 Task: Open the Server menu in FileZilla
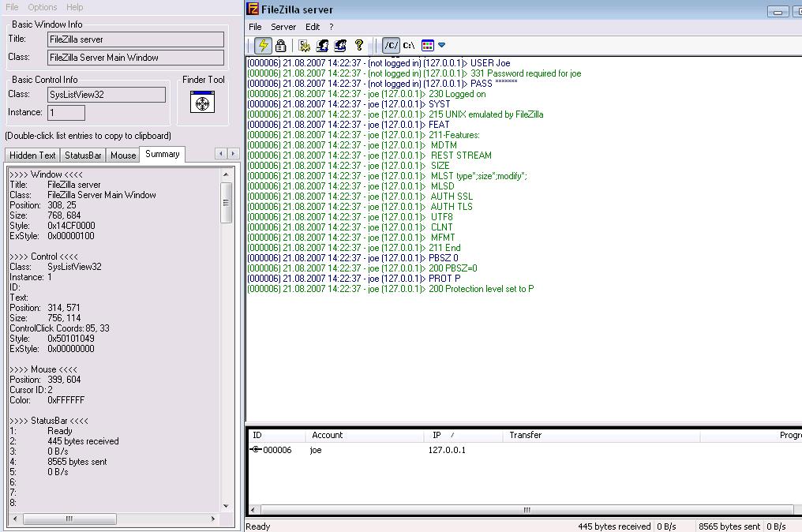(x=283, y=27)
